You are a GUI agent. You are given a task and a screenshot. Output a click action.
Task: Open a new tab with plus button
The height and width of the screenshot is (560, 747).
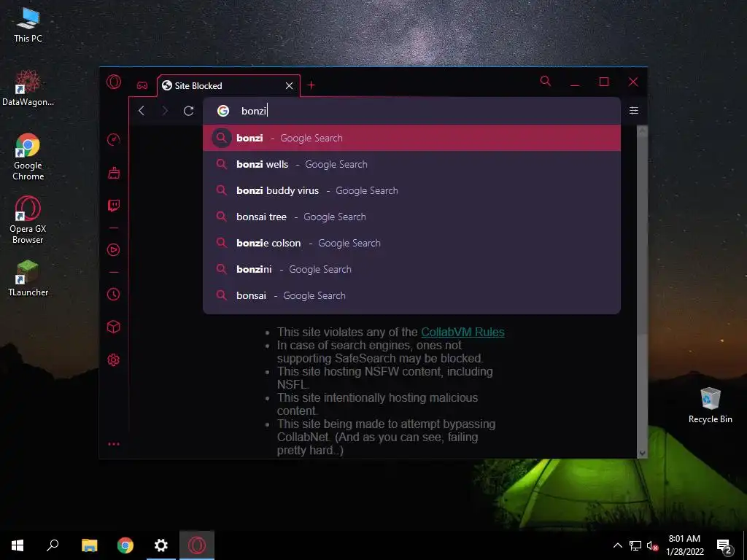(x=311, y=85)
